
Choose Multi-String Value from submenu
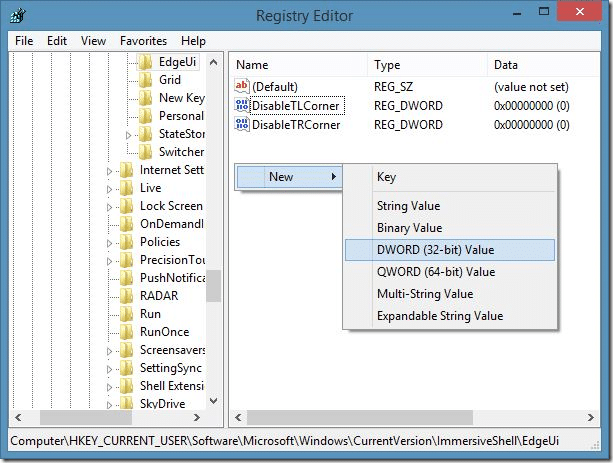450,294
